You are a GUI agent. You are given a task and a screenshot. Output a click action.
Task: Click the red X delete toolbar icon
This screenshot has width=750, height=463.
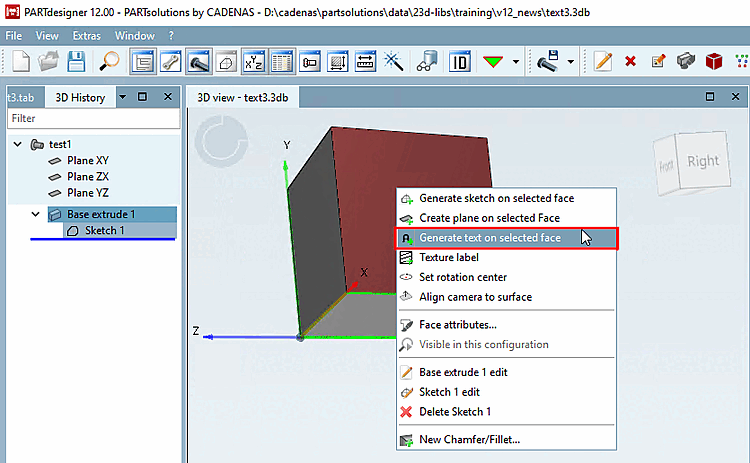pyautogui.click(x=630, y=61)
